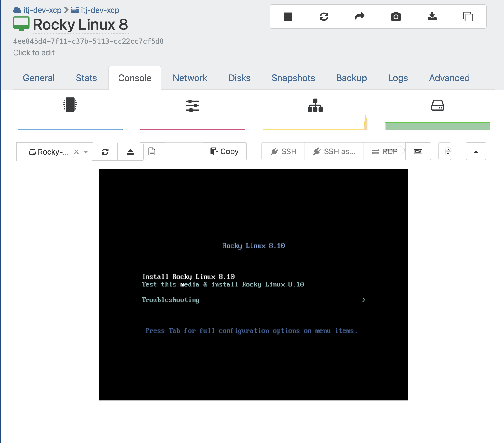Refresh the ISO list beside Rocky selector
The image size is (504, 443).
[105, 151]
